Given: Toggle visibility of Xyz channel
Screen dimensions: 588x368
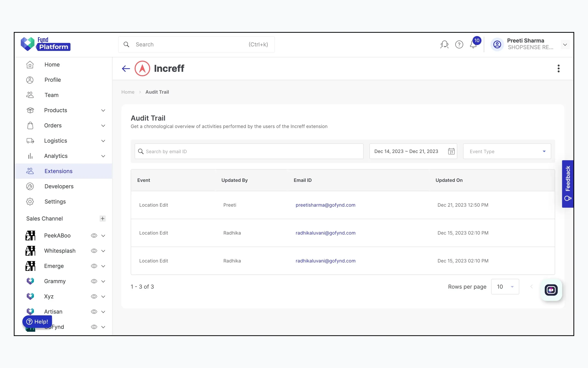Looking at the screenshot, I should point(94,296).
